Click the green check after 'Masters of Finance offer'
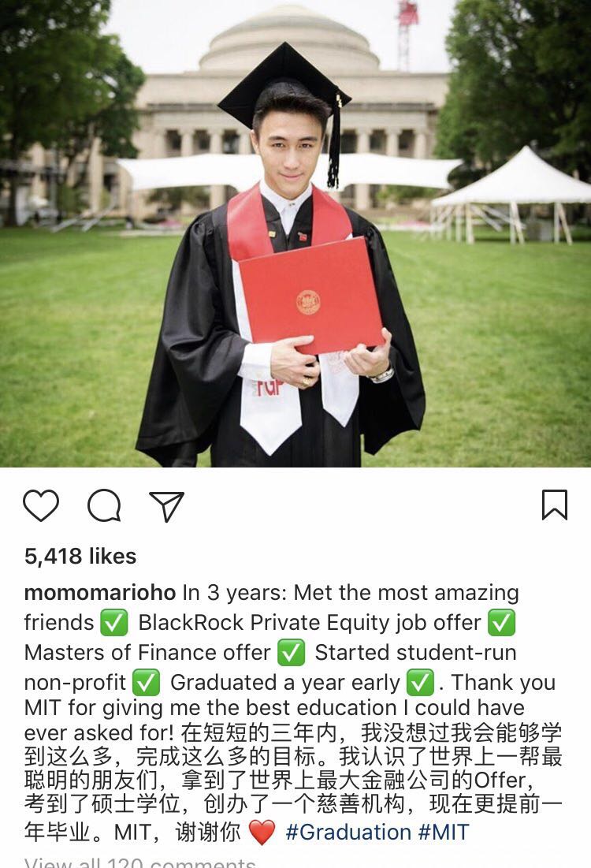 [x=292, y=653]
